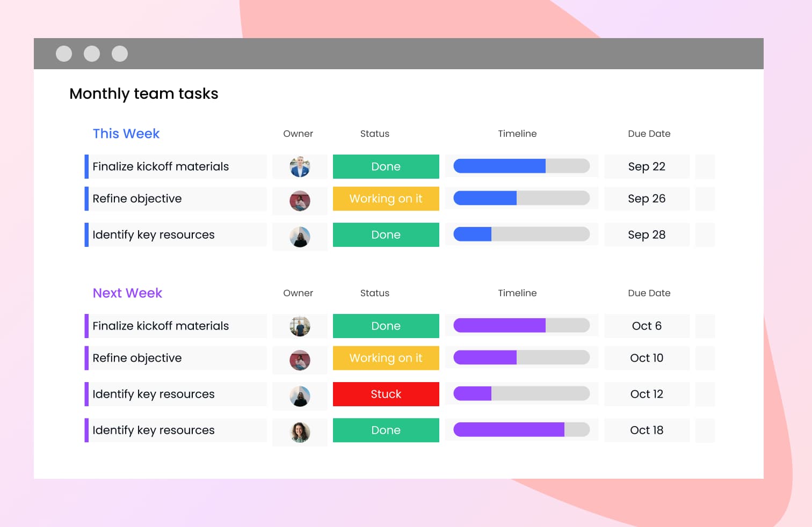Collapse the This Week group header
The image size is (812, 527).
(x=126, y=134)
